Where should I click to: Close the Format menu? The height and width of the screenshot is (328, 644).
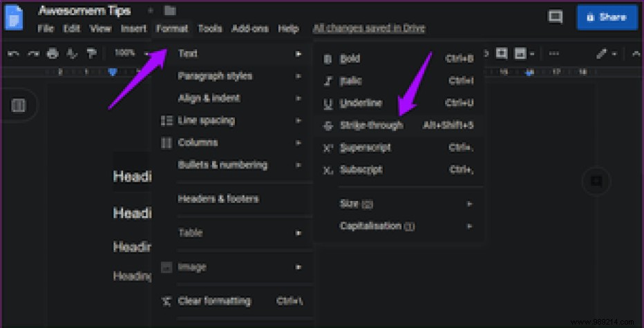click(172, 28)
